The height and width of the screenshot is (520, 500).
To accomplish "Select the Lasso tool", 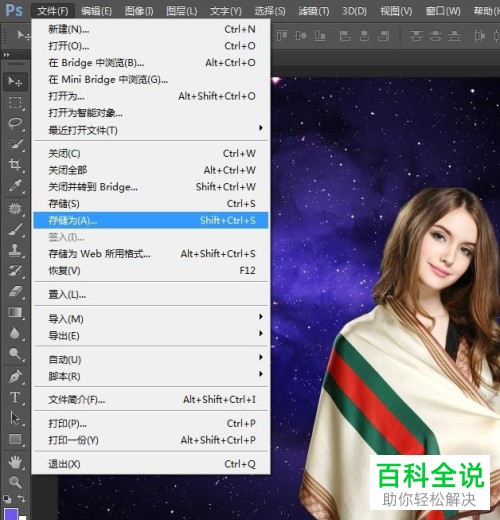I will pos(15,123).
